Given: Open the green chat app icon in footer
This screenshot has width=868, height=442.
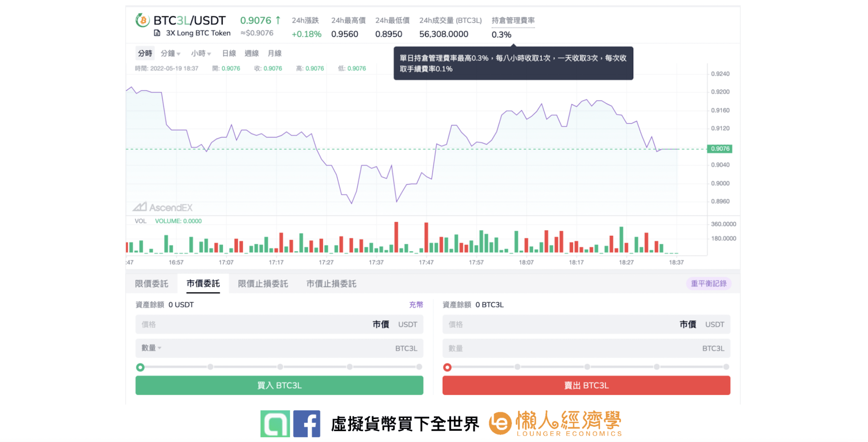Looking at the screenshot, I should click(275, 424).
